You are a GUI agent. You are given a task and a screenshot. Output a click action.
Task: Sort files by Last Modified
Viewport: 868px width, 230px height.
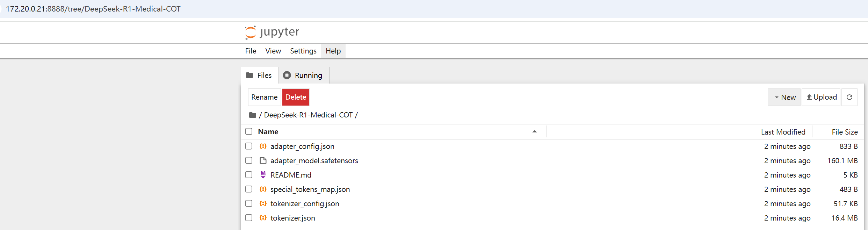783,132
